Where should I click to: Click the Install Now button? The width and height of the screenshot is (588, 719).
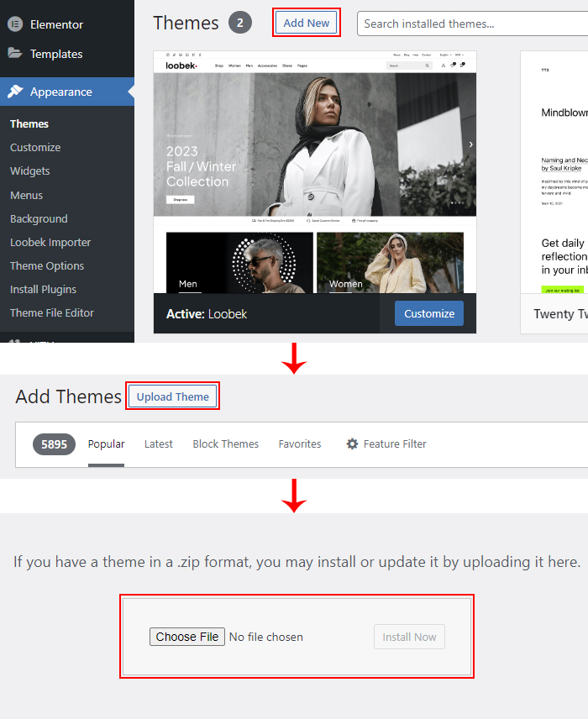tap(409, 637)
